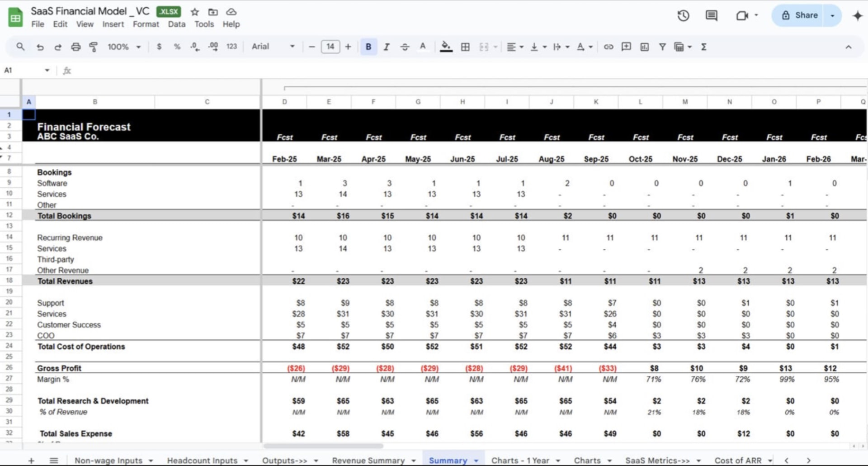Open horizontal align dropdown
Image resolution: width=868 pixels, height=466 pixels.
[514, 47]
